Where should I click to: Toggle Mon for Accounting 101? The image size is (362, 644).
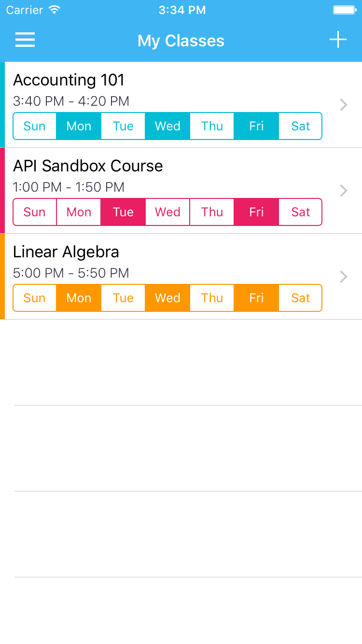79,126
